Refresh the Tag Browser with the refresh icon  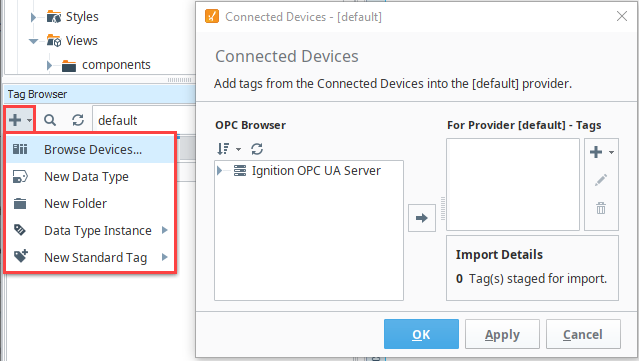click(x=78, y=120)
